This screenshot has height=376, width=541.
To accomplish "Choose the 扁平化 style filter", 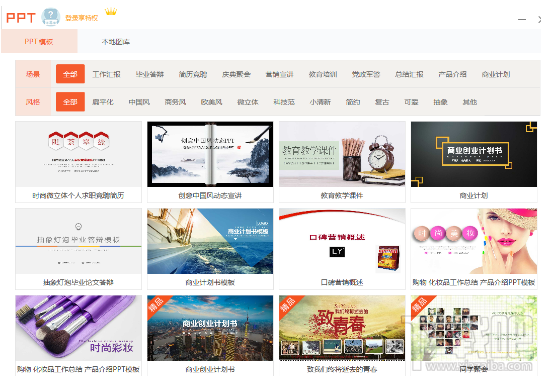I will pos(103,102).
